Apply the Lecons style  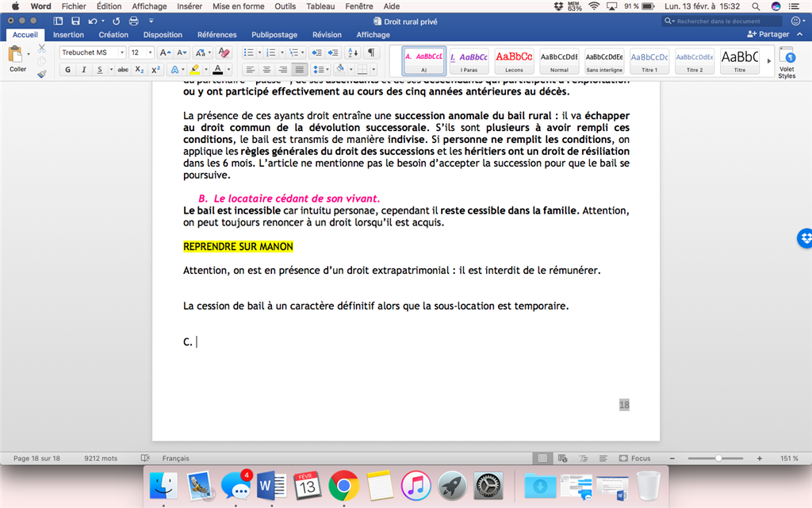tap(514, 61)
